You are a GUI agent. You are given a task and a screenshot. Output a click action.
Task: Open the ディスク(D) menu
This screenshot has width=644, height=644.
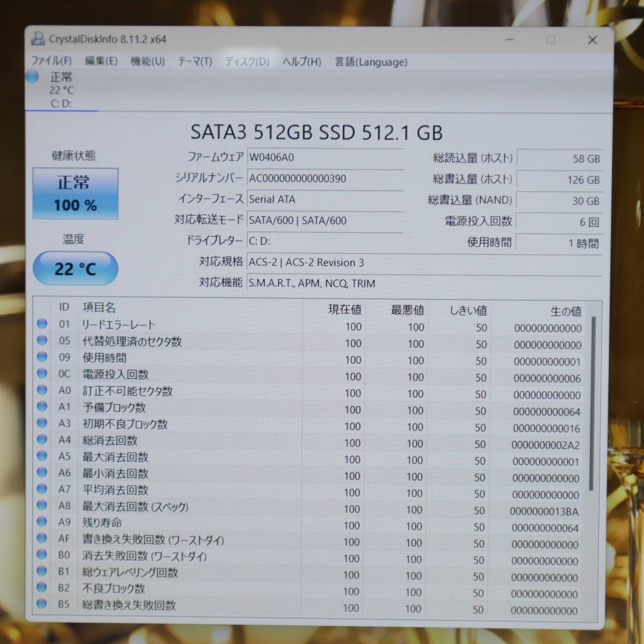point(247,62)
